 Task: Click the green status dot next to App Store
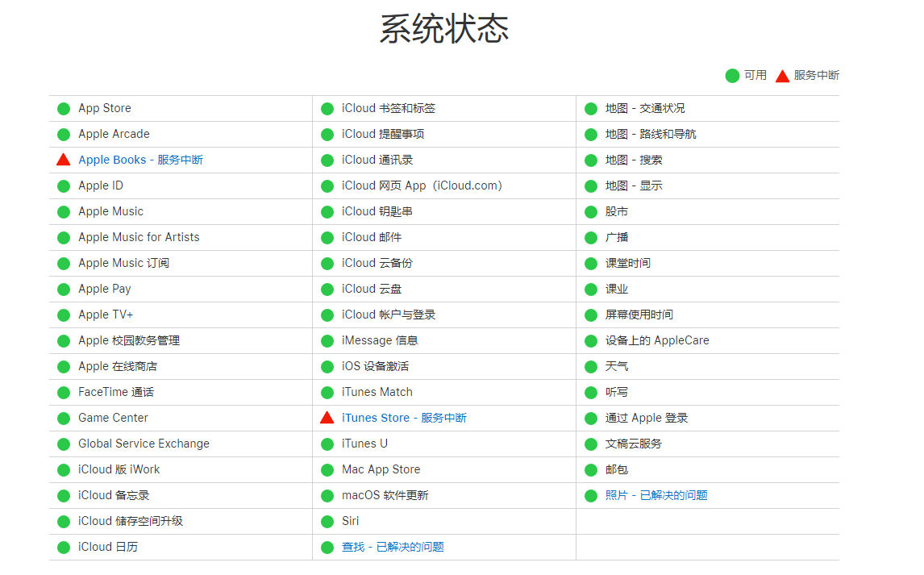click(63, 108)
